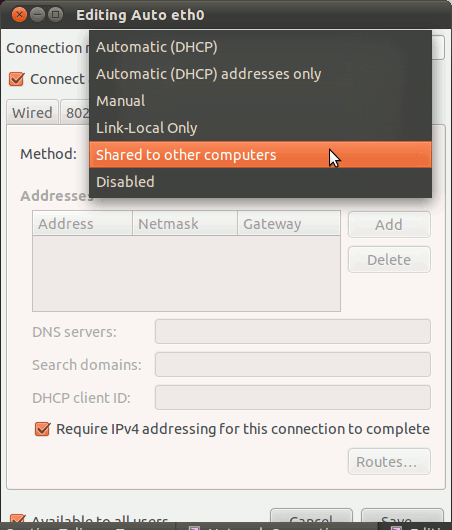Image resolution: width=452 pixels, height=530 pixels.
Task: Select Shared to other computers
Action: tap(260, 155)
